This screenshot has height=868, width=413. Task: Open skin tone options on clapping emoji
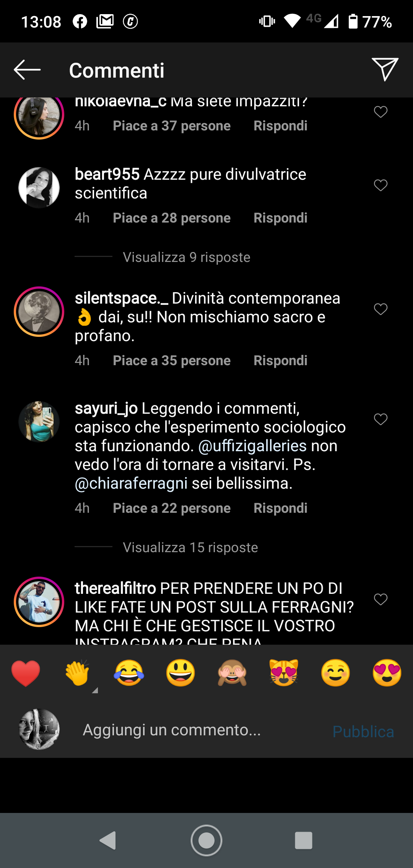(95, 690)
